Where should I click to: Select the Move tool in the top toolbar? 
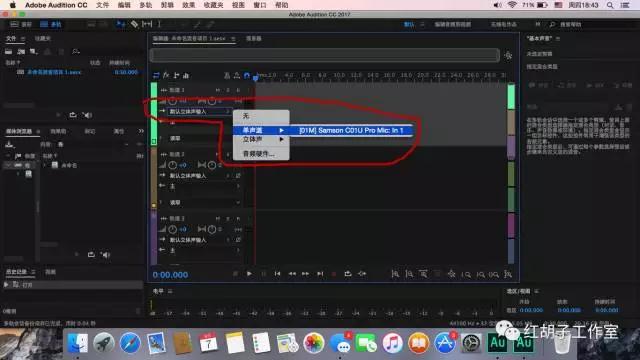120,24
